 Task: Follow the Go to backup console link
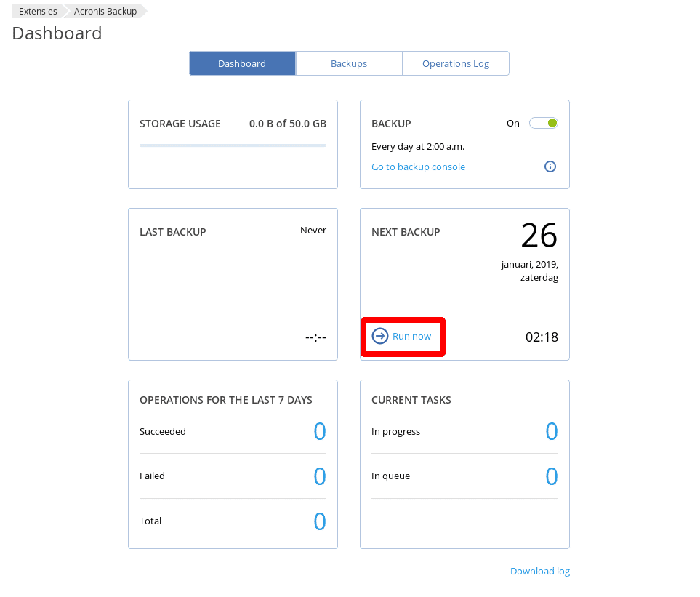(418, 167)
